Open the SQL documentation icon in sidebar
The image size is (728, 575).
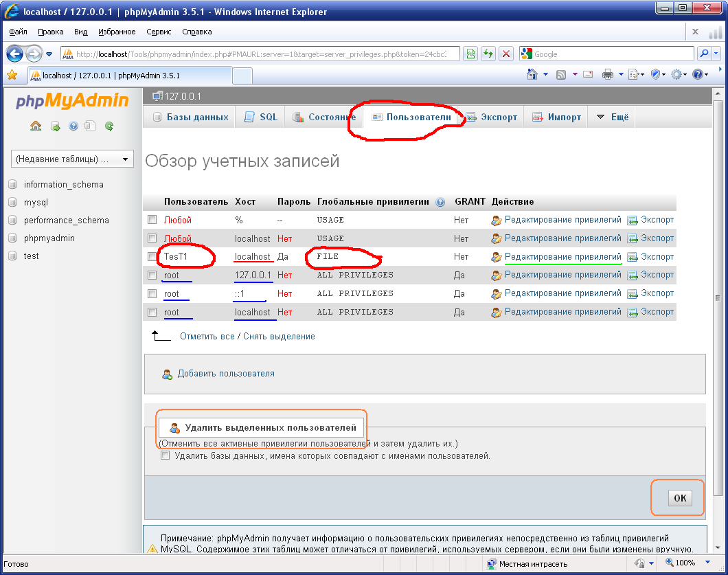[91, 126]
